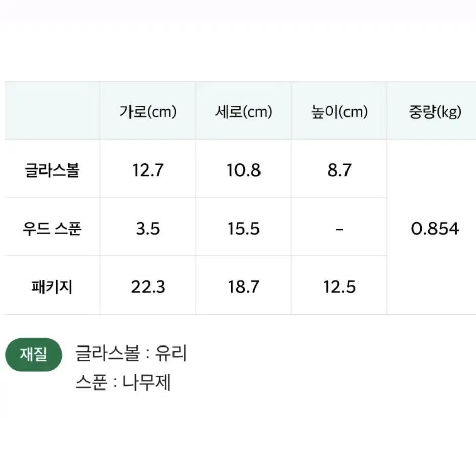Click the 3.5 spoon width cell
476x476 pixels.
(148, 228)
